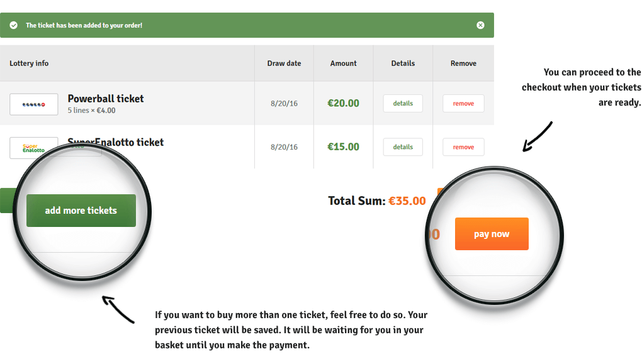Click the green checkmark success icon

tap(13, 25)
